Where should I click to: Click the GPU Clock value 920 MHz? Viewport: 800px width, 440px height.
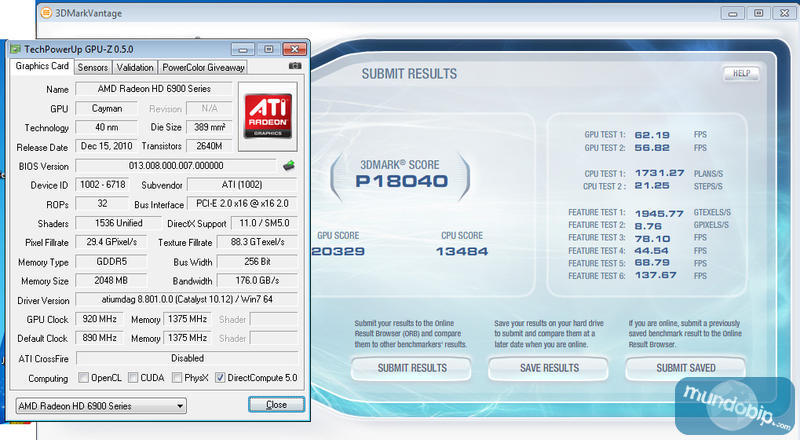point(99,319)
